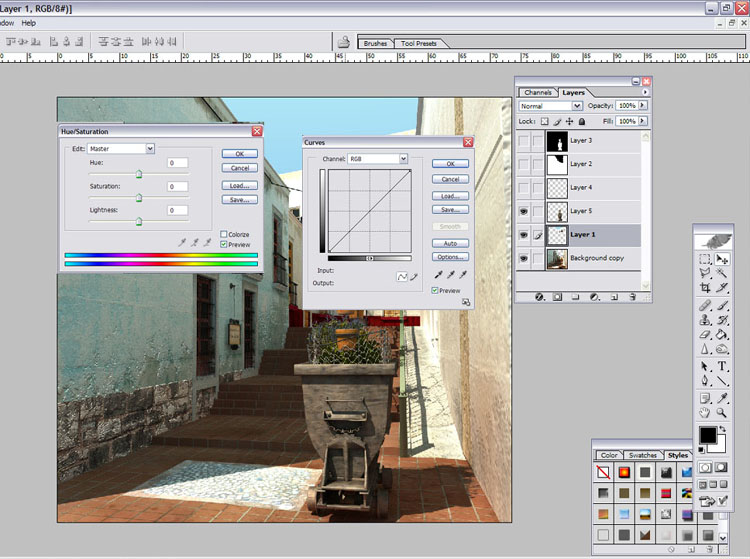The image size is (750, 559).
Task: Select the Clone Stamp tool
Action: 705,320
